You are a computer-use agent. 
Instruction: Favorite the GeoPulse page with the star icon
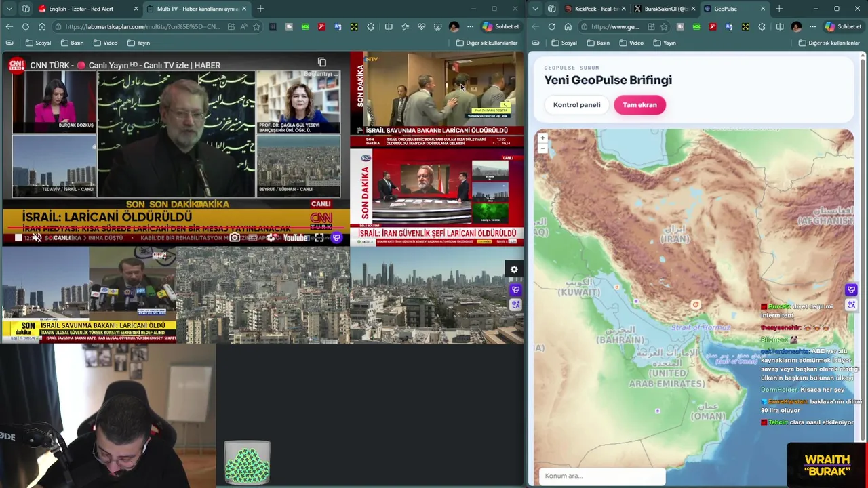pyautogui.click(x=664, y=26)
